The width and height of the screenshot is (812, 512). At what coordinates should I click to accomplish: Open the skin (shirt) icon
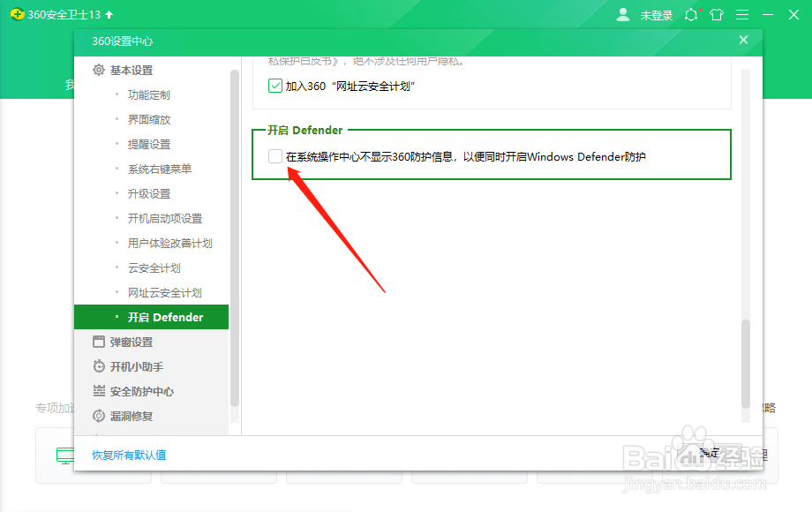pyautogui.click(x=717, y=15)
